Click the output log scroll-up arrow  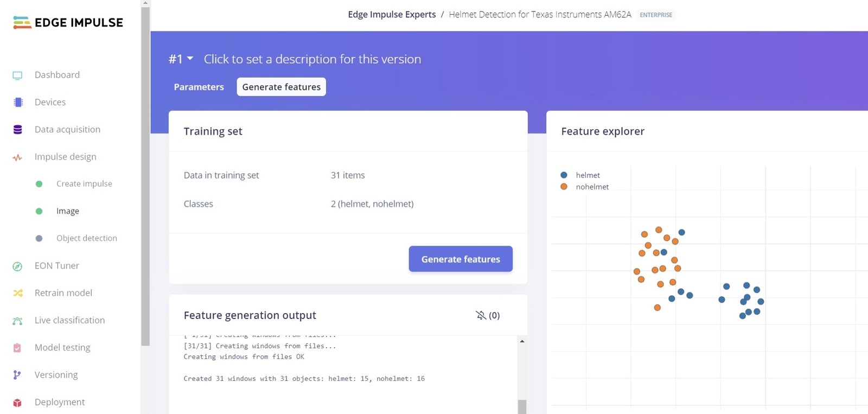[522, 341]
